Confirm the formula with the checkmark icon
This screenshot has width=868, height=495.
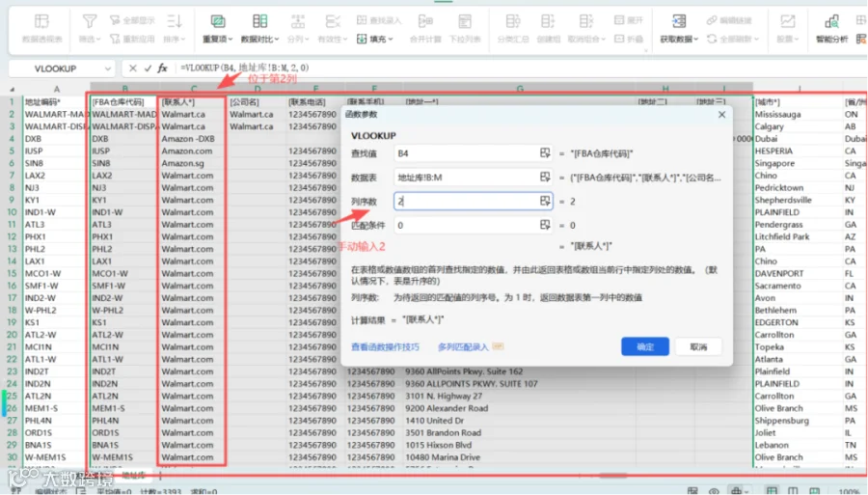(148, 69)
